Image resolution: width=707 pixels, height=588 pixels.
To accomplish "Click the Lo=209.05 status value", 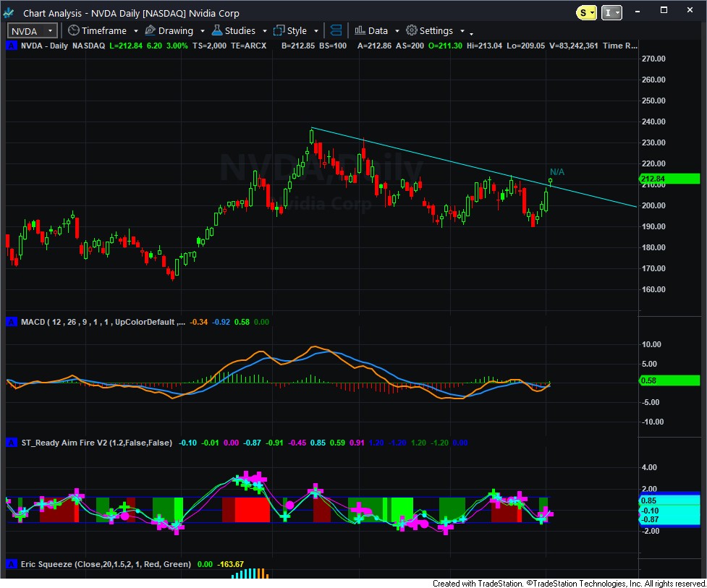I will (526, 46).
